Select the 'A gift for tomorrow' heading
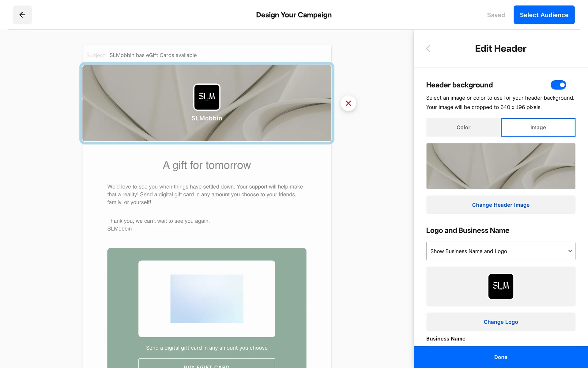This screenshot has width=588, height=368. [x=207, y=165]
